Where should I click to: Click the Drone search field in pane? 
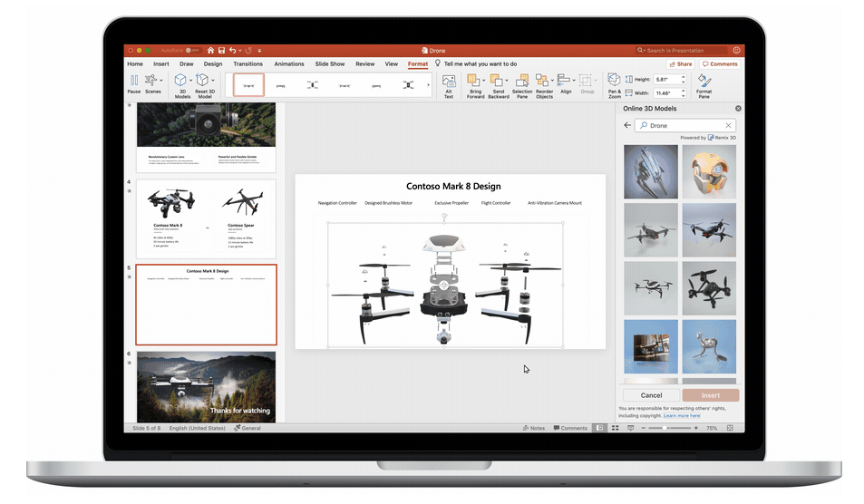click(684, 126)
